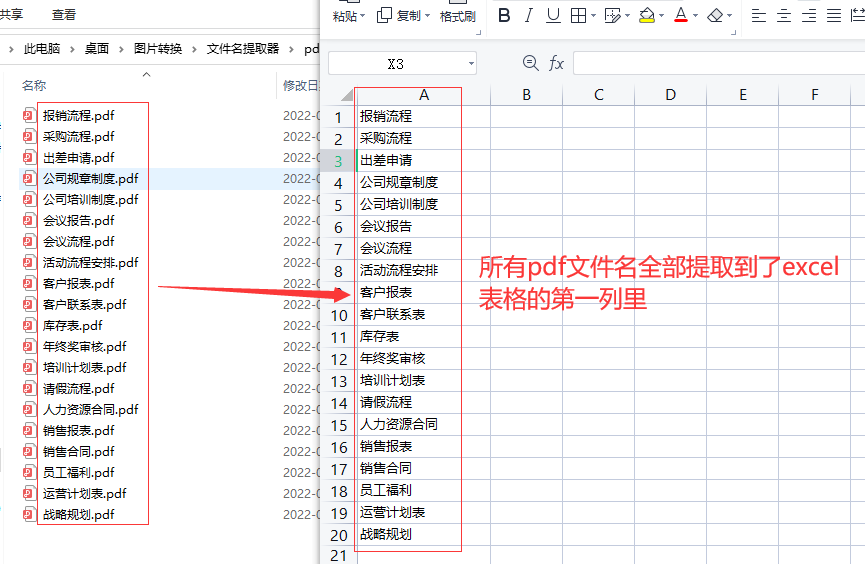Open the Name Box dropdown arrow

click(x=471, y=63)
